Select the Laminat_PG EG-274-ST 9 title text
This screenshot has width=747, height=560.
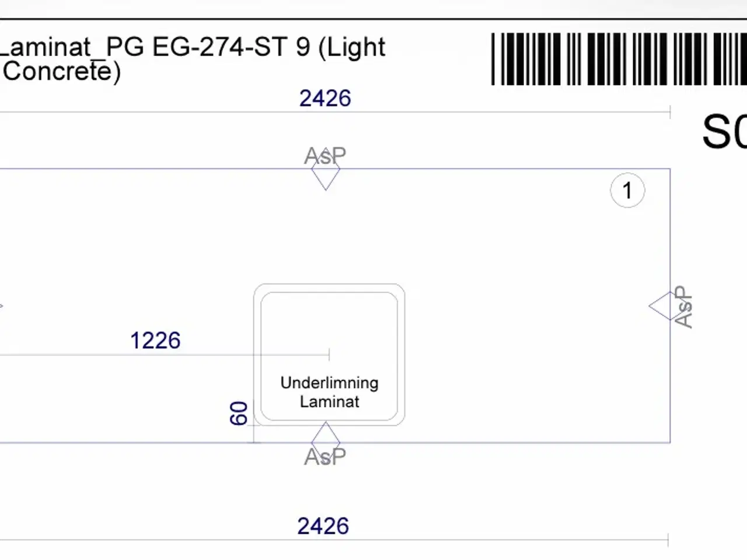coord(193,47)
